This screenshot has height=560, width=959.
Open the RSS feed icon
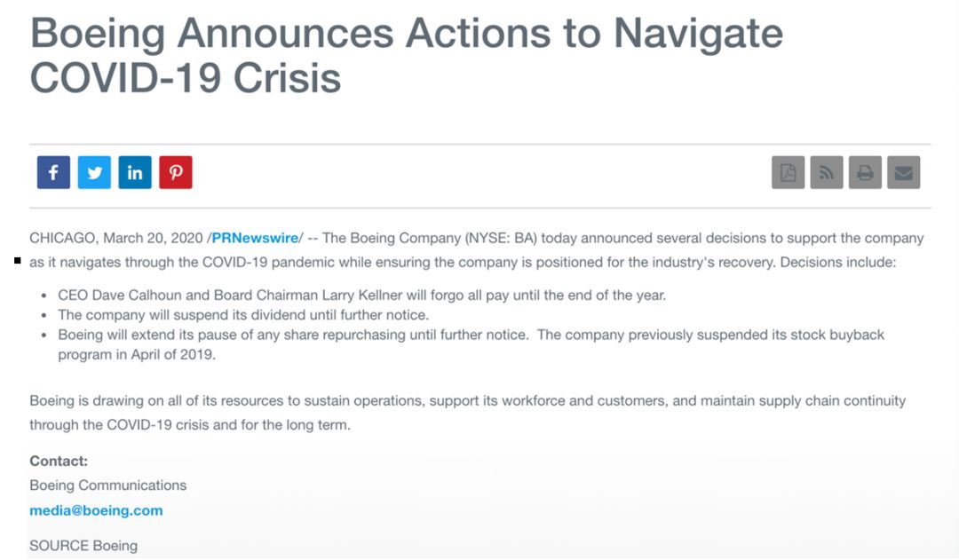coord(827,172)
